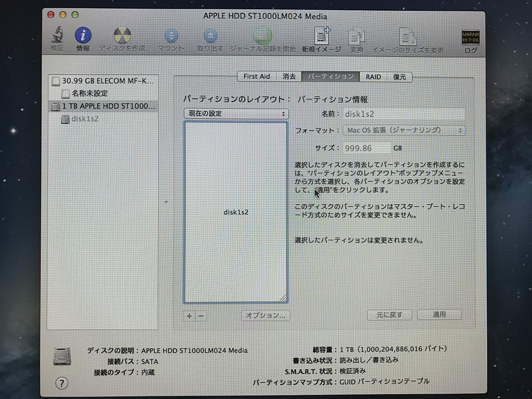Expand the パーティションのレイアウト 現在の設定 dropdown

coord(236,113)
